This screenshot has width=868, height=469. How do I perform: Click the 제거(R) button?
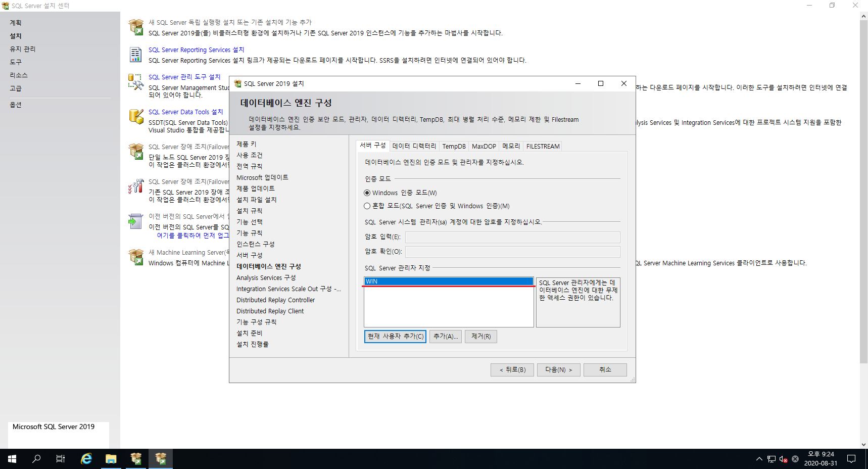coord(481,337)
